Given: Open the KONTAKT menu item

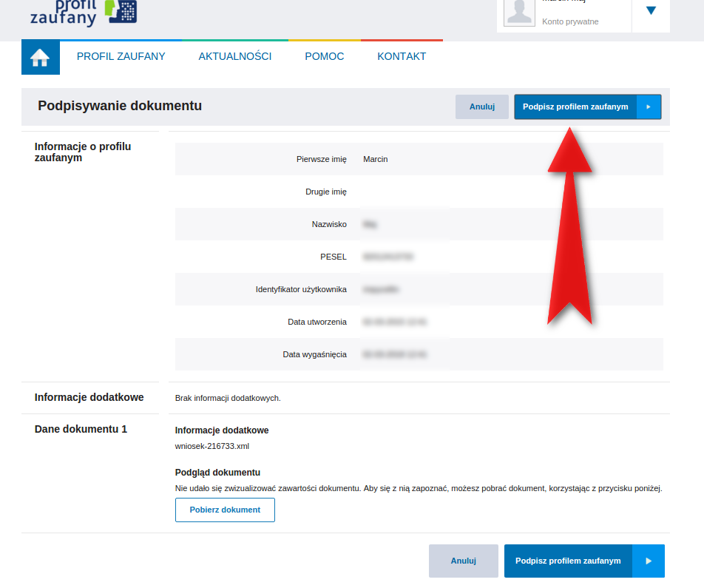Looking at the screenshot, I should pyautogui.click(x=402, y=57).
